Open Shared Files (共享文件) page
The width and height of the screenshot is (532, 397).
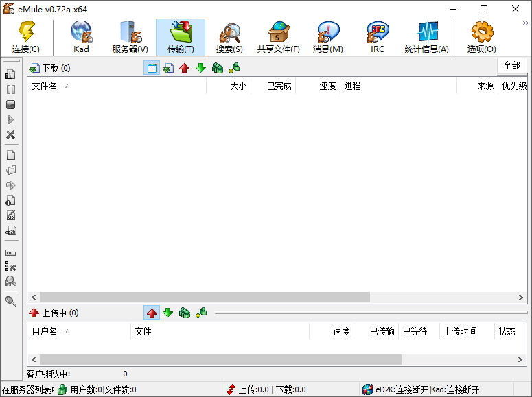[279, 37]
